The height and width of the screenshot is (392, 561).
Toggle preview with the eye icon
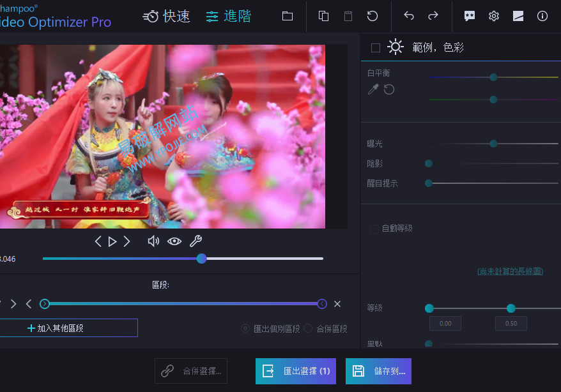(174, 241)
